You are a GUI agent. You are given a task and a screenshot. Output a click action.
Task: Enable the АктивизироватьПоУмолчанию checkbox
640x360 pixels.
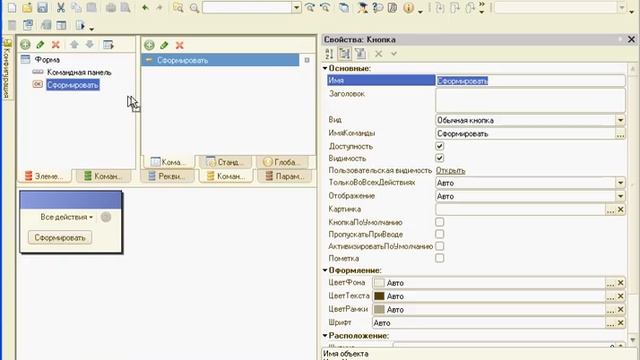(x=440, y=246)
